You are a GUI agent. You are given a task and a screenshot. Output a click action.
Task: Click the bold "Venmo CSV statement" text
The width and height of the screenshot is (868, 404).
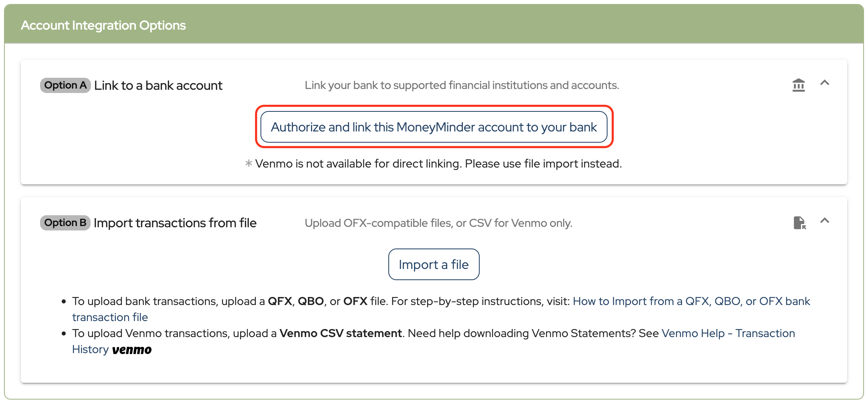pos(341,333)
